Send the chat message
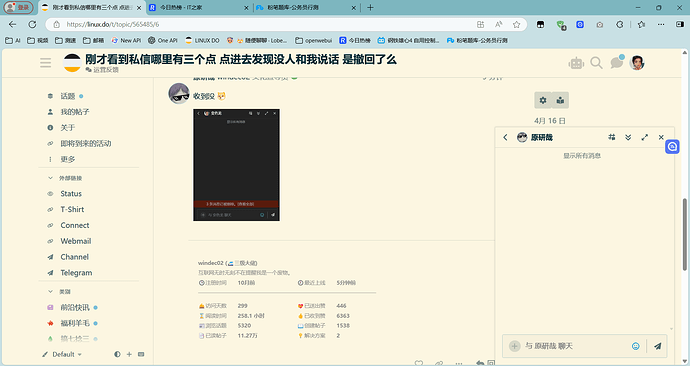 tap(657, 346)
